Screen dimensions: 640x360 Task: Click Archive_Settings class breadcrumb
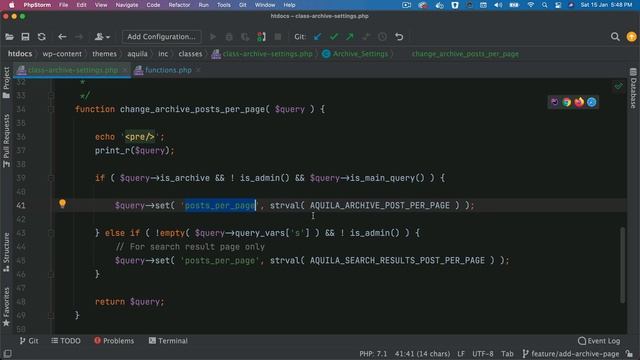tap(355, 54)
